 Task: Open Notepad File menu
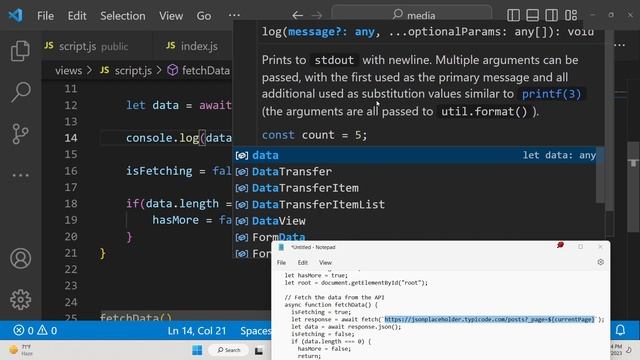(x=281, y=262)
